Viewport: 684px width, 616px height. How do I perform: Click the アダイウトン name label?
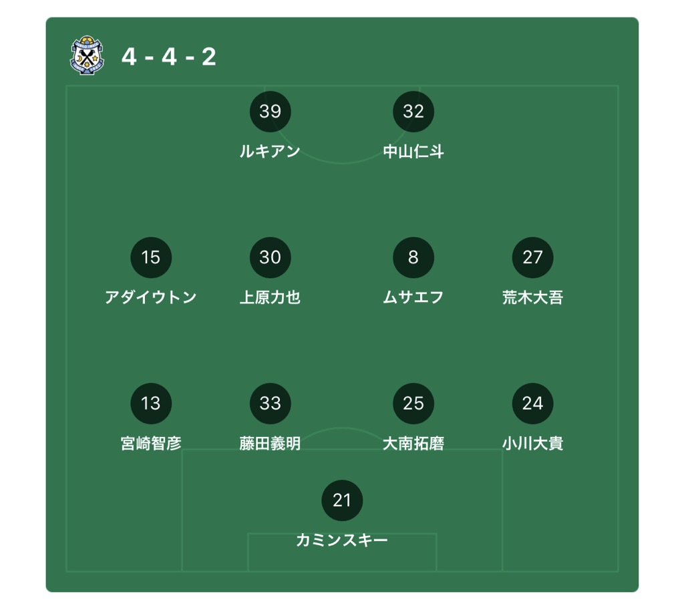[151, 297]
